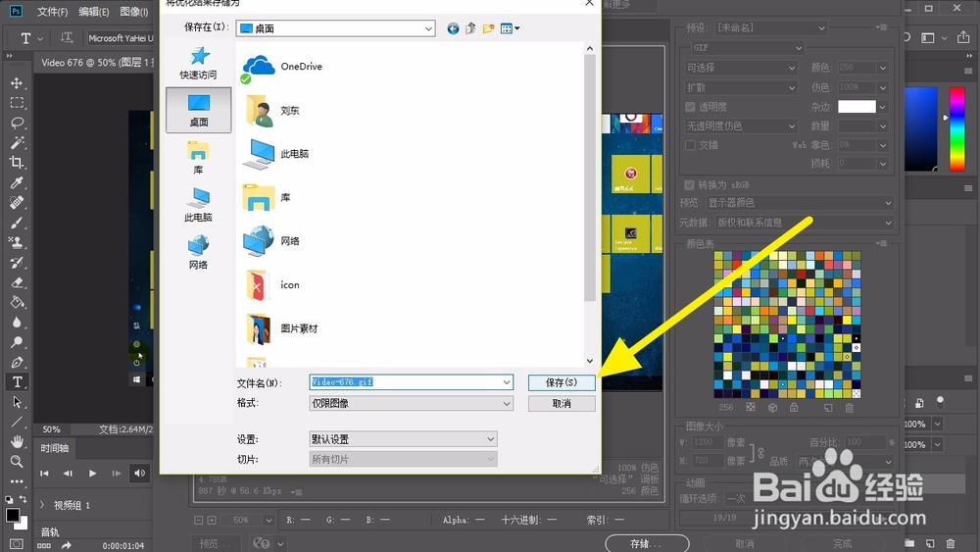Open the 格式 format dropdown
This screenshot has height=552, width=980.
point(412,403)
